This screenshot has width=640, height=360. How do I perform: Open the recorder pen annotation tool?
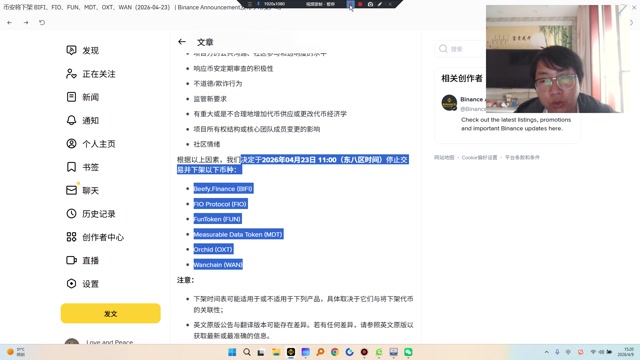point(380,4)
